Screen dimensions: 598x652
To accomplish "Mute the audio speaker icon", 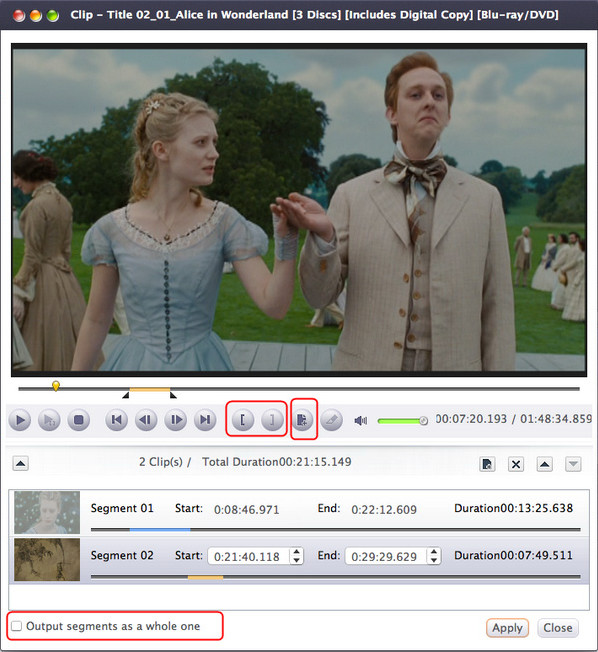I will pos(361,421).
